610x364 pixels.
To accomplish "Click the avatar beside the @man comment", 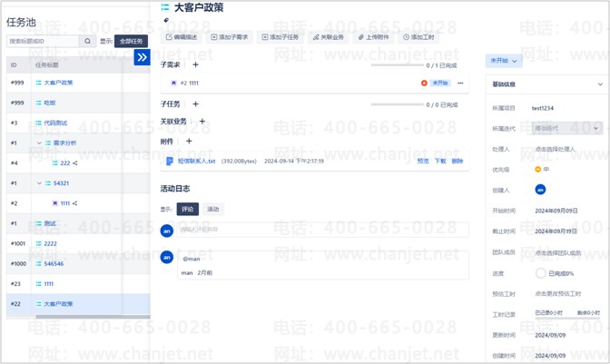I will [167, 257].
